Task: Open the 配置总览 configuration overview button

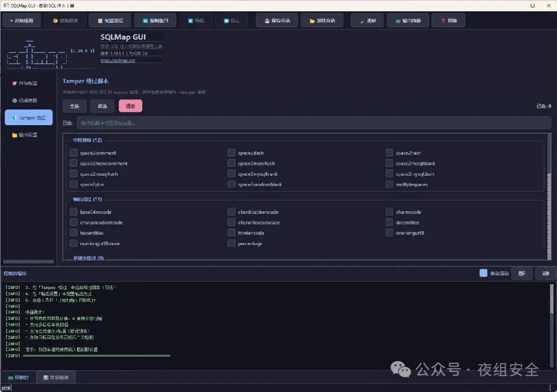Action: tap(110, 21)
